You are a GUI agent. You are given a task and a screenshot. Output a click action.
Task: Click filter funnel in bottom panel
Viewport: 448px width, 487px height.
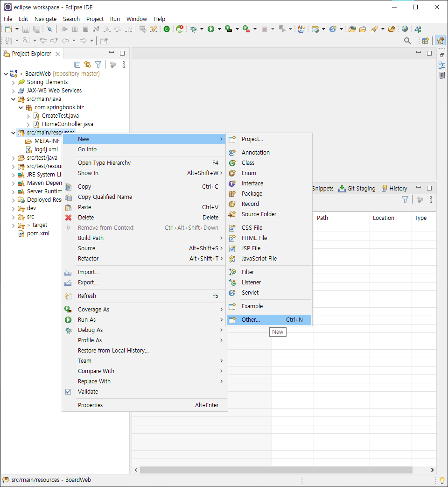pyautogui.click(x=405, y=200)
